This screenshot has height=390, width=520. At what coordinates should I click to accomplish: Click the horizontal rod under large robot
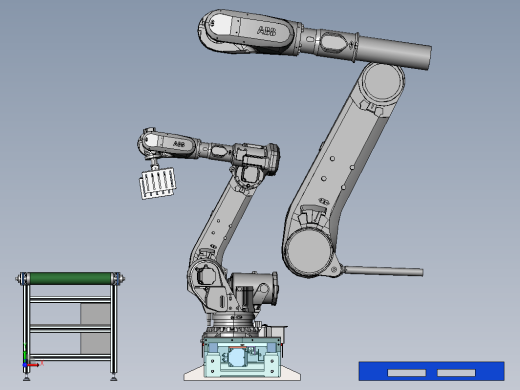[x=383, y=271]
